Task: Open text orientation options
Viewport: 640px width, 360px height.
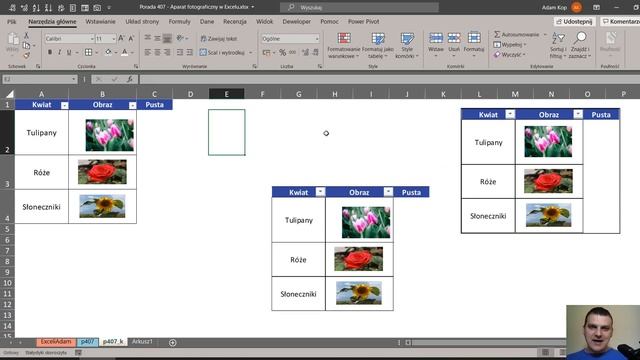Action: point(182,38)
